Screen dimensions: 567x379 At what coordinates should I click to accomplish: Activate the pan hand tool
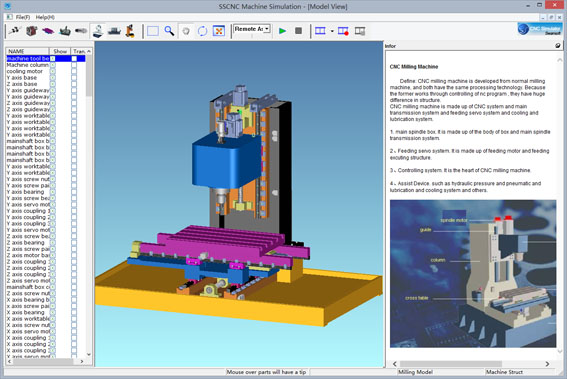tap(186, 31)
